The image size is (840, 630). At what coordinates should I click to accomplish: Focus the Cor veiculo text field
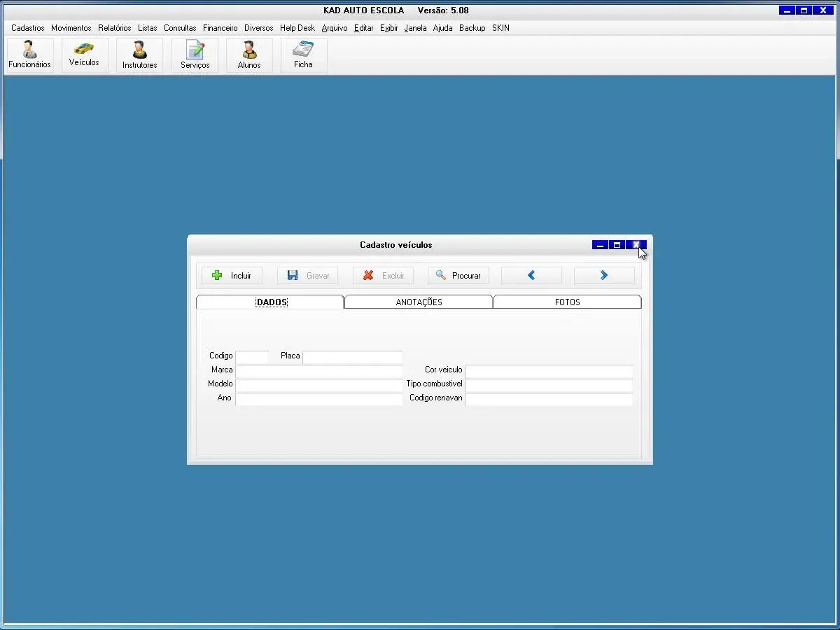pos(549,371)
